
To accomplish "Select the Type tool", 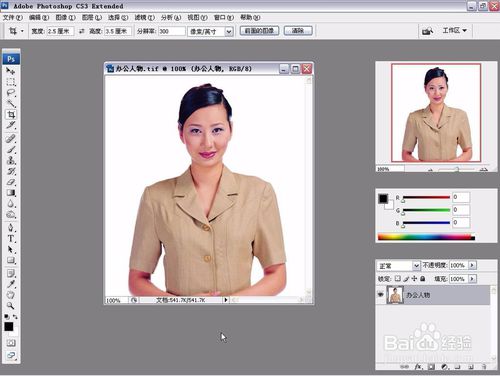I will (x=11, y=239).
